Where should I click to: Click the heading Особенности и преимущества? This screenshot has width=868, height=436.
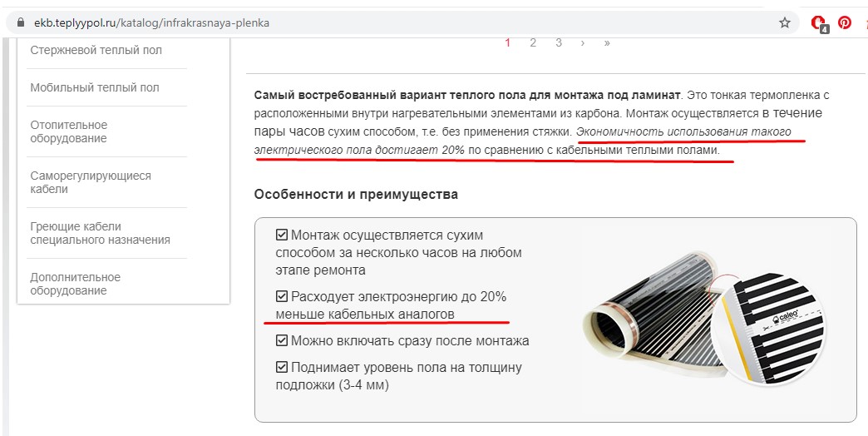(356, 195)
